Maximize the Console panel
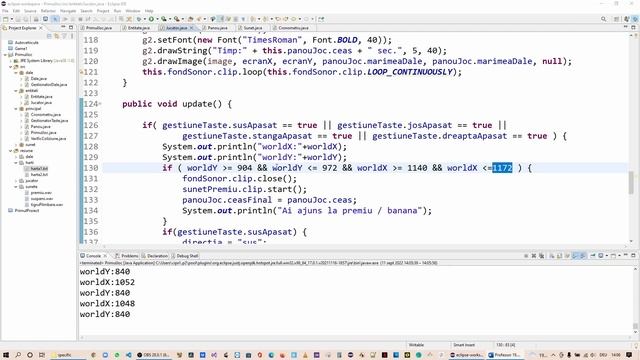This screenshot has height=360, width=640. [x=633, y=255]
